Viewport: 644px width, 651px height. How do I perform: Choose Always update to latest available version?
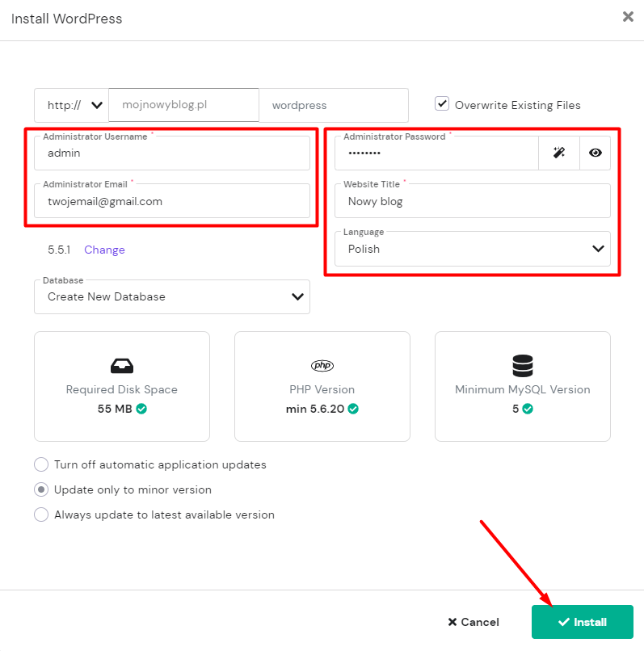pyautogui.click(x=41, y=514)
